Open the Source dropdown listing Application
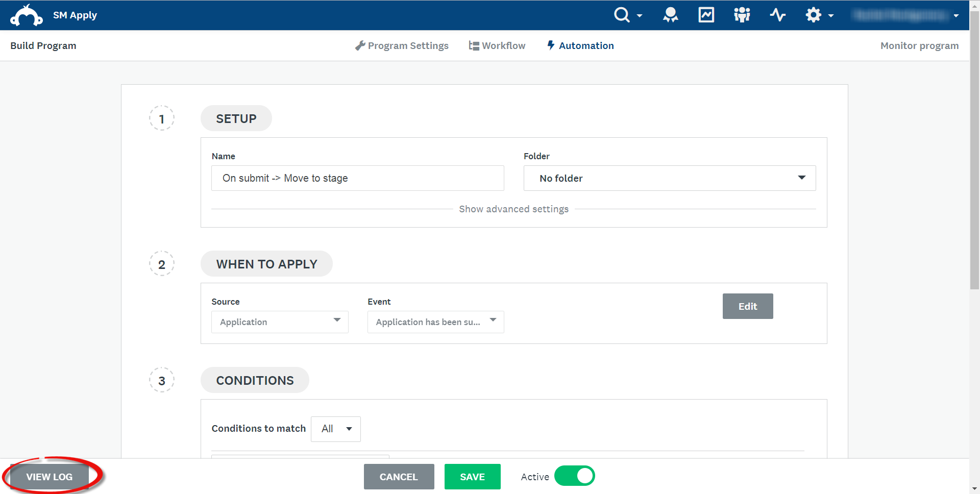 click(x=280, y=322)
